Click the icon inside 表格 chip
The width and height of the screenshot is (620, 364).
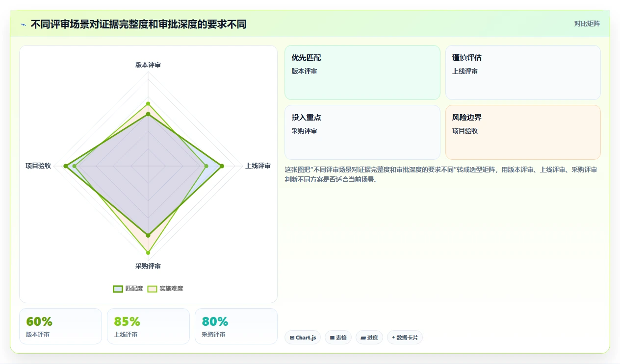[x=332, y=338]
